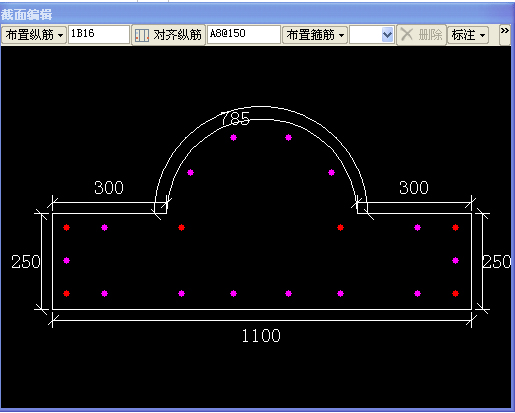Select the bottom-right red corner rebar
The image size is (515, 413).
455,293
